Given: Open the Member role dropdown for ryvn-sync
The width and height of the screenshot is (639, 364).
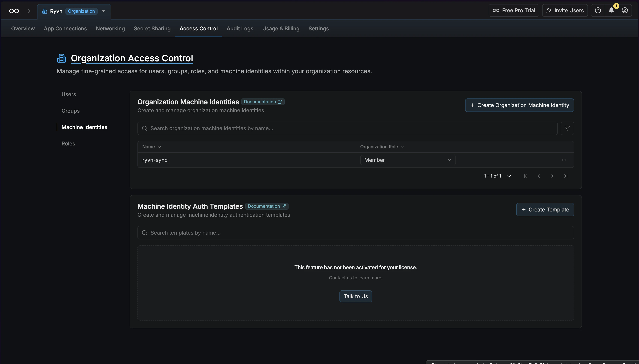Looking at the screenshot, I should 407,160.
